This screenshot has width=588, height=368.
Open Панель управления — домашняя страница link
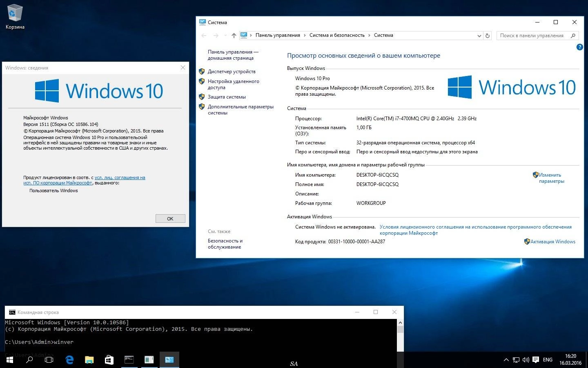click(x=233, y=55)
